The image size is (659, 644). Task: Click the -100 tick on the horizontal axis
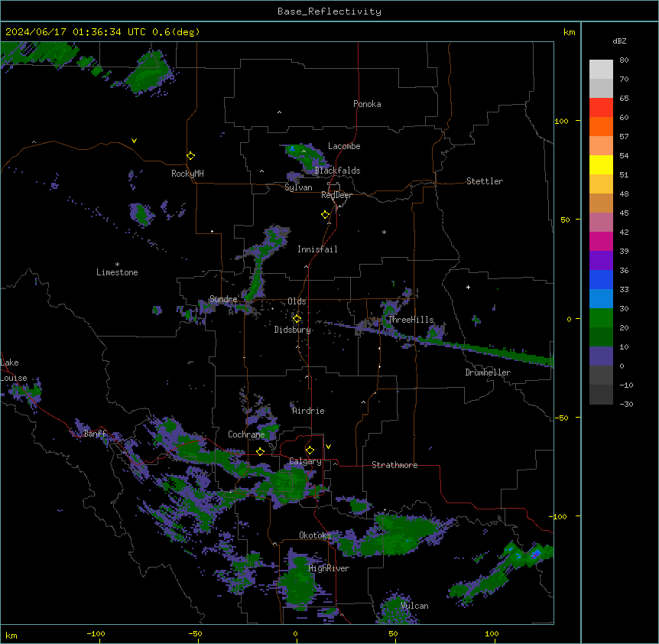click(x=96, y=633)
